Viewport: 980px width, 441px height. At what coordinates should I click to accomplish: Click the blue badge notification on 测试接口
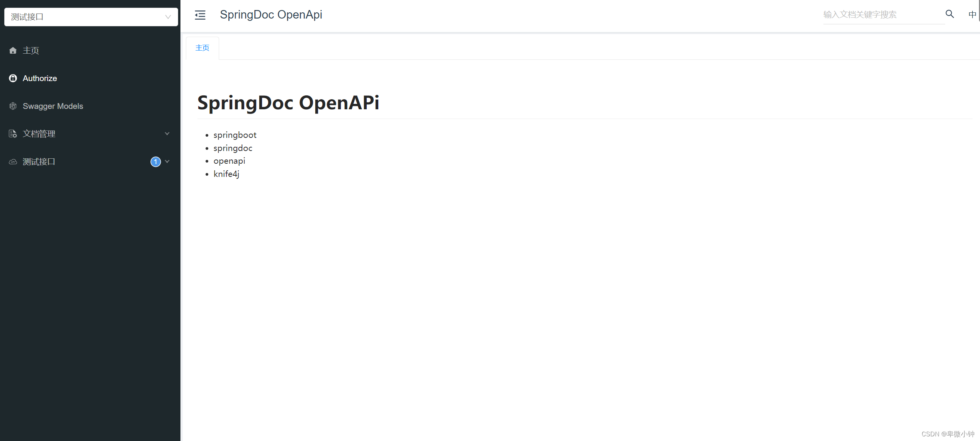(155, 162)
